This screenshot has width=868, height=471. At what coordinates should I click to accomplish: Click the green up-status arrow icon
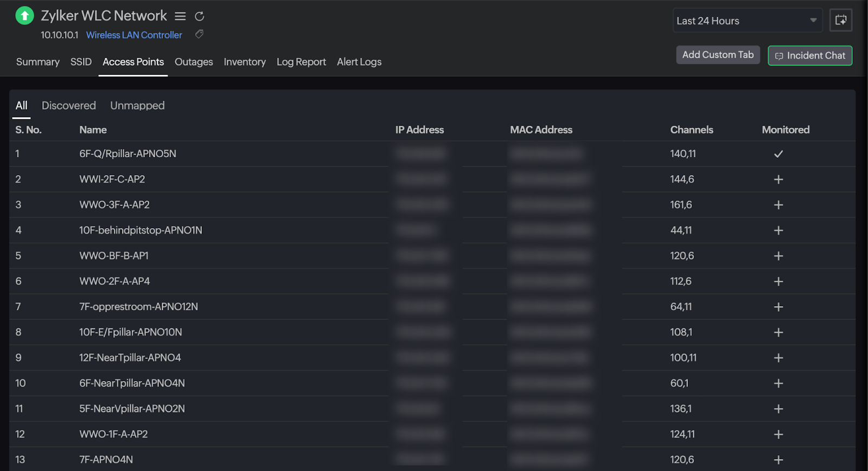(24, 16)
